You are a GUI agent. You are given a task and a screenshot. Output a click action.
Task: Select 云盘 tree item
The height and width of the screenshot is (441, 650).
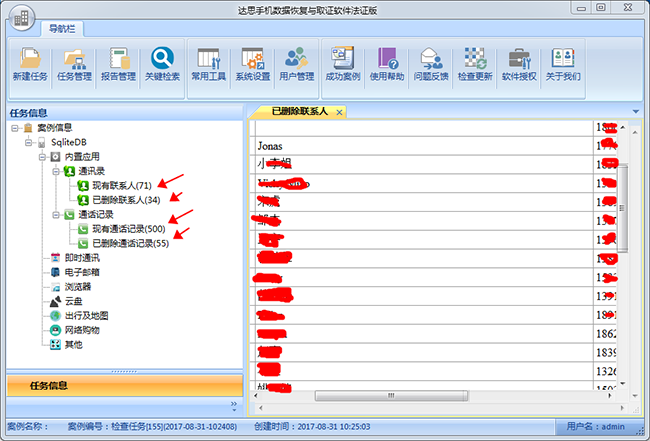coord(74,301)
